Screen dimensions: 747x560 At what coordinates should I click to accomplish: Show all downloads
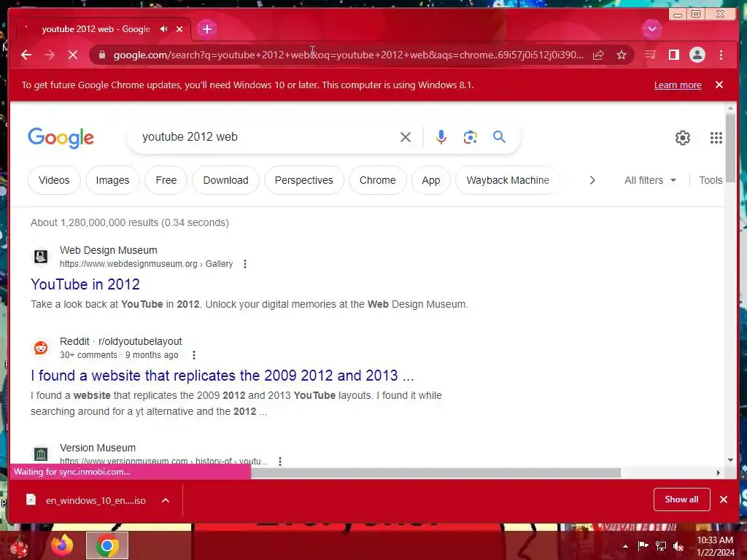click(x=682, y=499)
